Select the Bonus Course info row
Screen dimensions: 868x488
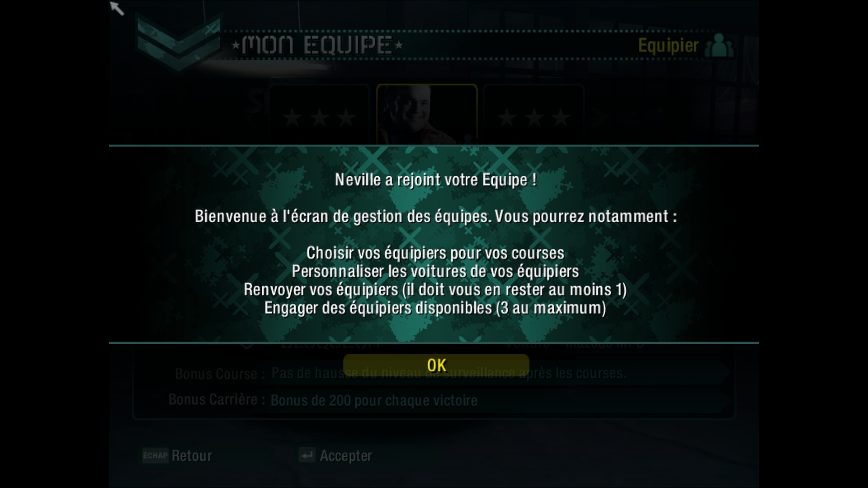[432, 374]
